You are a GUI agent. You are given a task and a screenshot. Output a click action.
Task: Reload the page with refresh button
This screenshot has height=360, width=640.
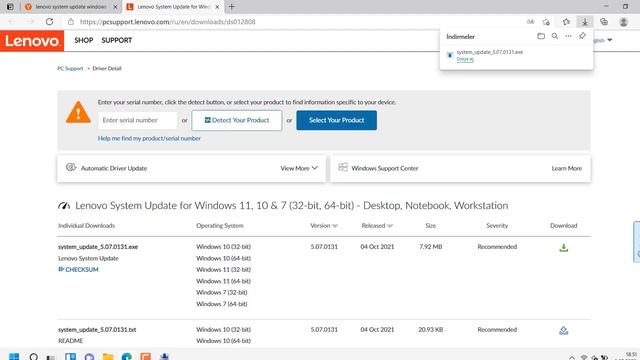49,22
